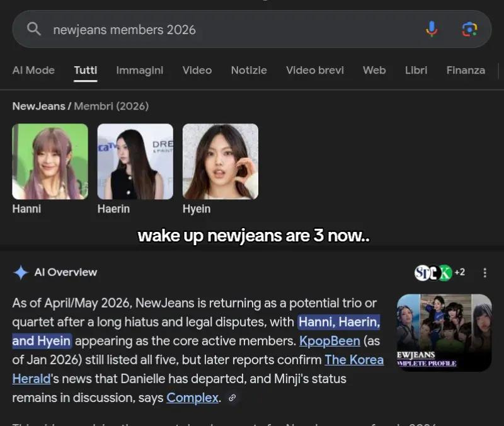The width and height of the screenshot is (504, 426).
Task: Copy link icon after Complex citation
Action: click(x=232, y=398)
